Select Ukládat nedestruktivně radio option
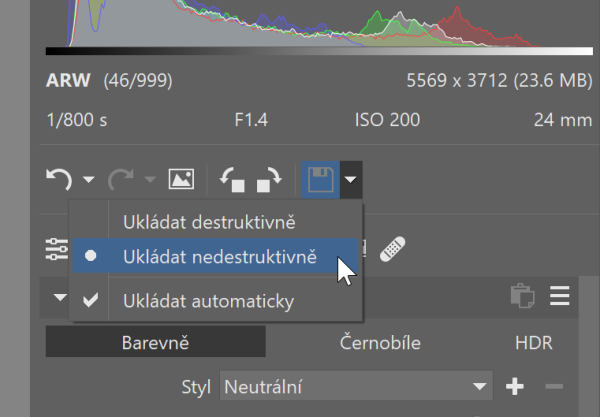 coord(215,256)
